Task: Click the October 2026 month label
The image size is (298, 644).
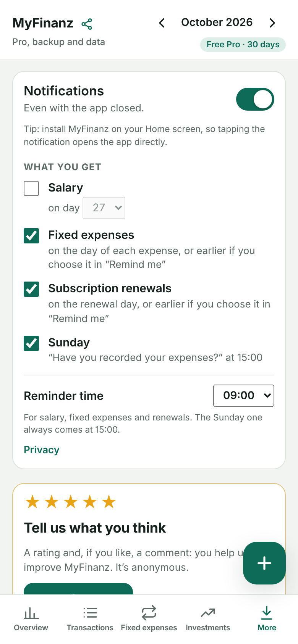Action: (x=217, y=23)
